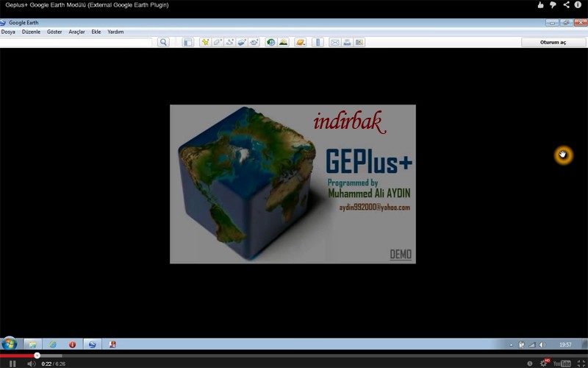Click the taskbar clock showing 19:57
The width and height of the screenshot is (588, 368).
565,344
